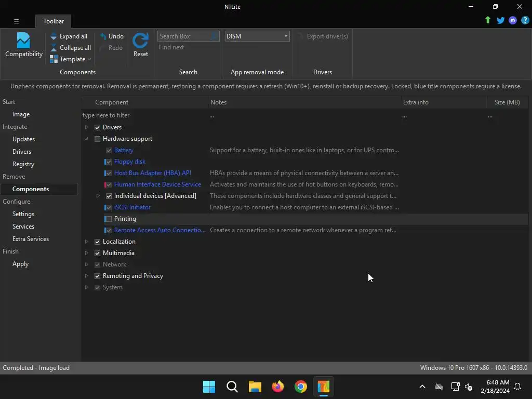Screen dimensions: 532x399
Task: Uncheck Individual devices [Advanced] checkbox
Action: pos(109,196)
